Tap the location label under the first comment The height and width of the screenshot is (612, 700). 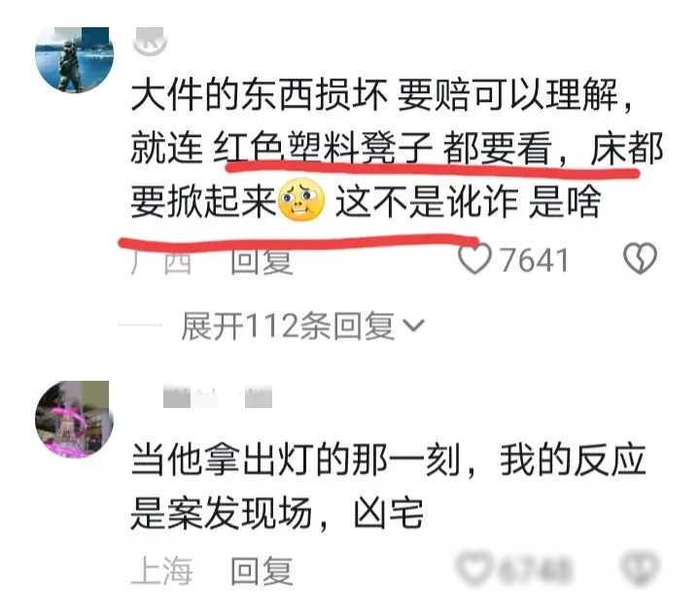coord(161,262)
